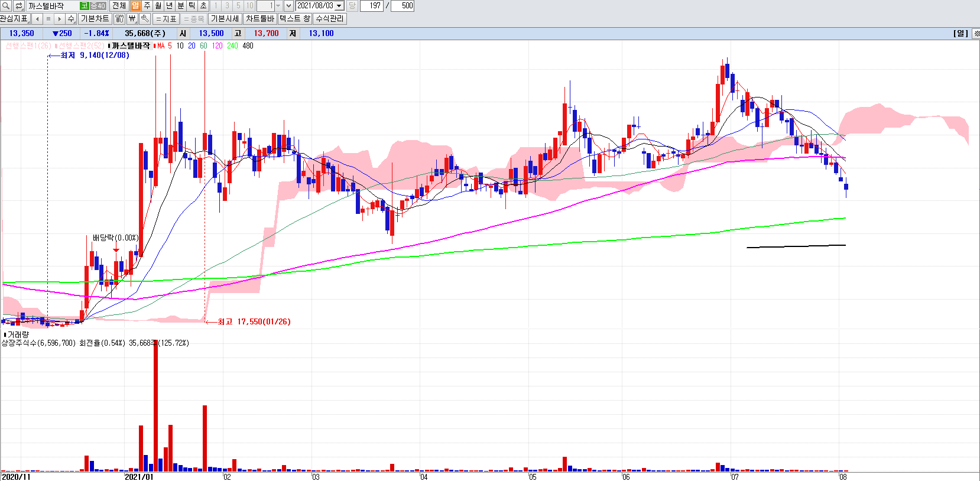
Task: Click the refresh/cycle arrows icon
Action: 19,6
